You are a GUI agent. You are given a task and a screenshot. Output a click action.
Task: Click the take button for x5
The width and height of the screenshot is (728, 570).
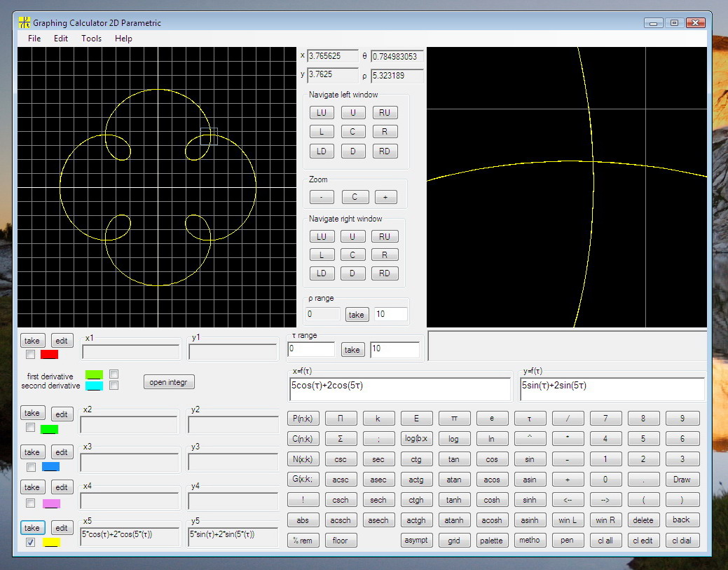32,528
